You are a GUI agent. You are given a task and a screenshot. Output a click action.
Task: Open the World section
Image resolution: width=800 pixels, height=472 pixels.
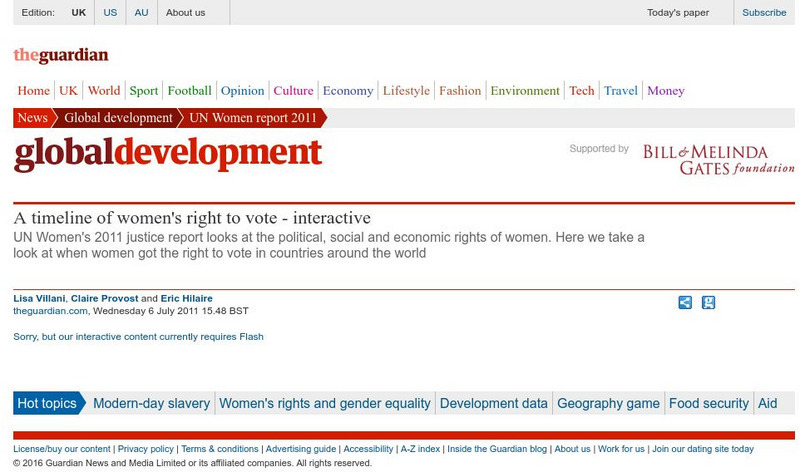pyautogui.click(x=104, y=91)
